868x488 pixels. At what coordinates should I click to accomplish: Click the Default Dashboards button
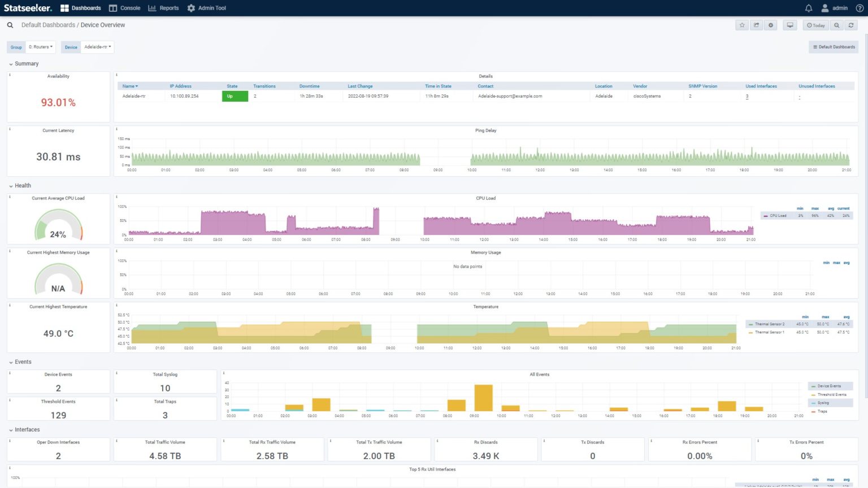834,47
